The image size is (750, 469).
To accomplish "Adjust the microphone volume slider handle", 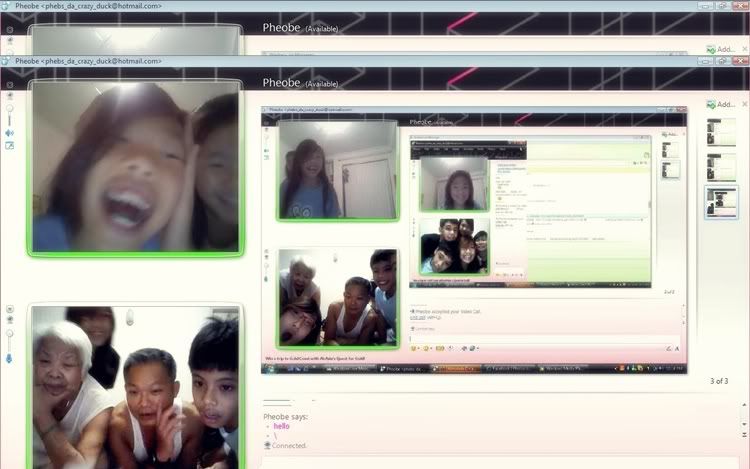I will point(10,333).
